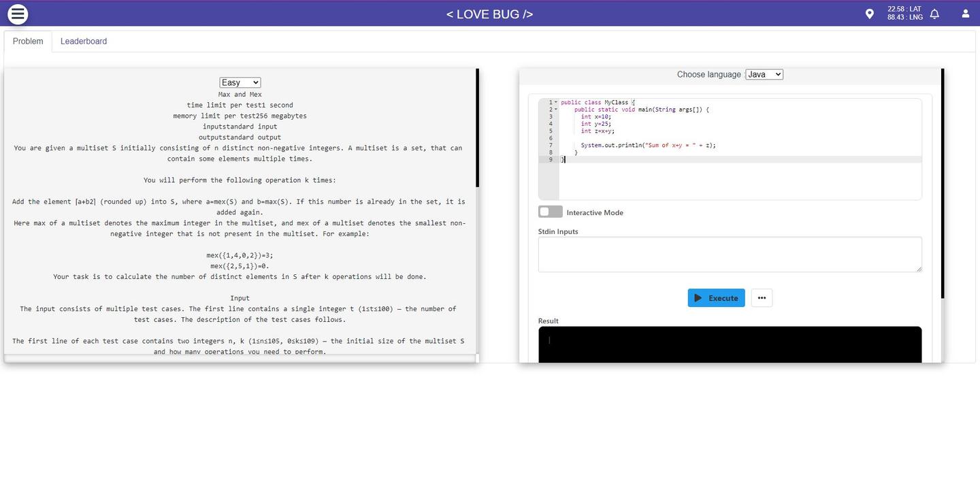Click the editor panel vertical scrollbar
This screenshot has width=980, height=490.
943,184
